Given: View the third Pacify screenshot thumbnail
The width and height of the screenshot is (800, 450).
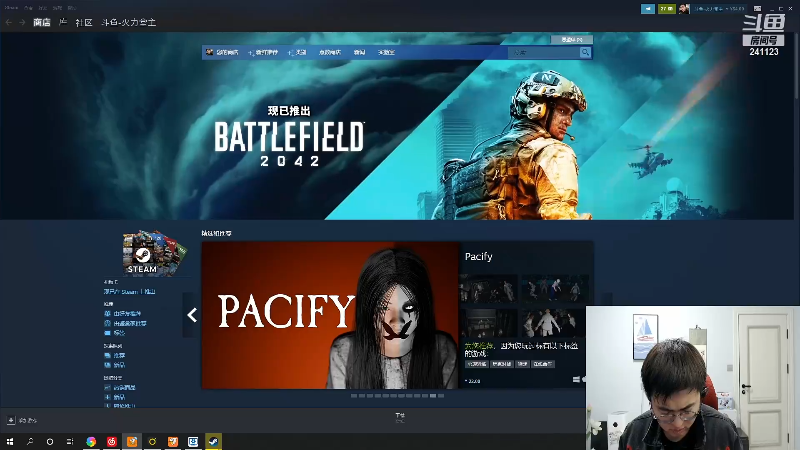Looking at the screenshot, I should 489,322.
